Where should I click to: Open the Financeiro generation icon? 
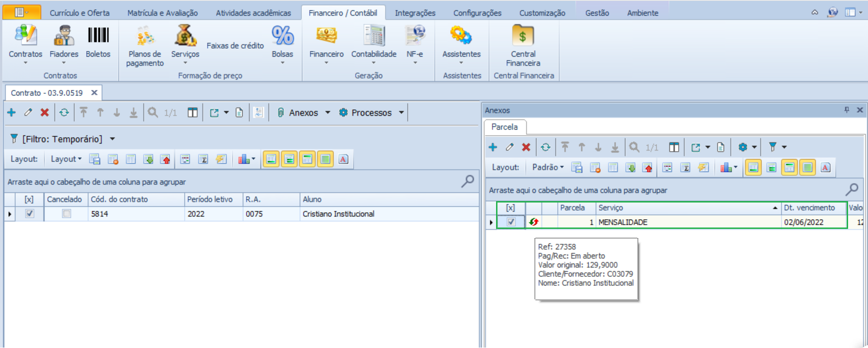coord(327,36)
